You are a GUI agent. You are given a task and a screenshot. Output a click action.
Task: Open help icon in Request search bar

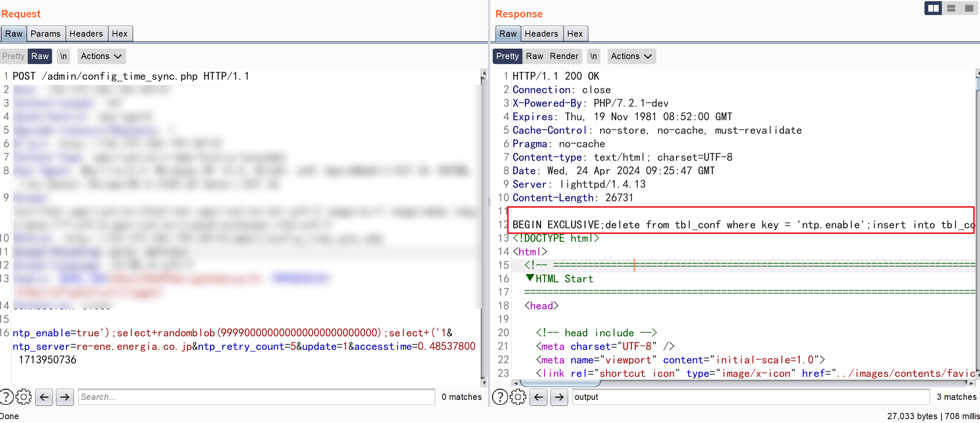(7, 397)
